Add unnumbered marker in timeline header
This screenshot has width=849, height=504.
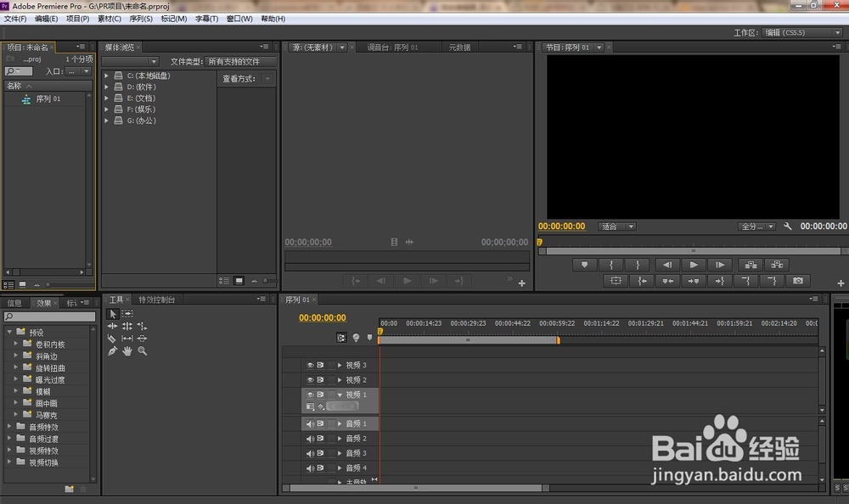pos(370,337)
